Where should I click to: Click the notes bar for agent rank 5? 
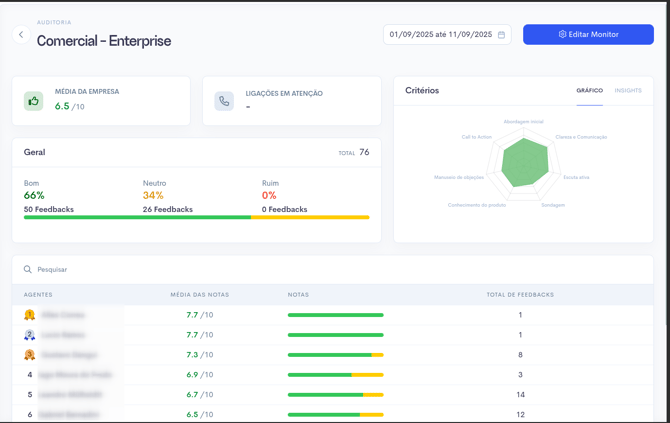(x=335, y=395)
